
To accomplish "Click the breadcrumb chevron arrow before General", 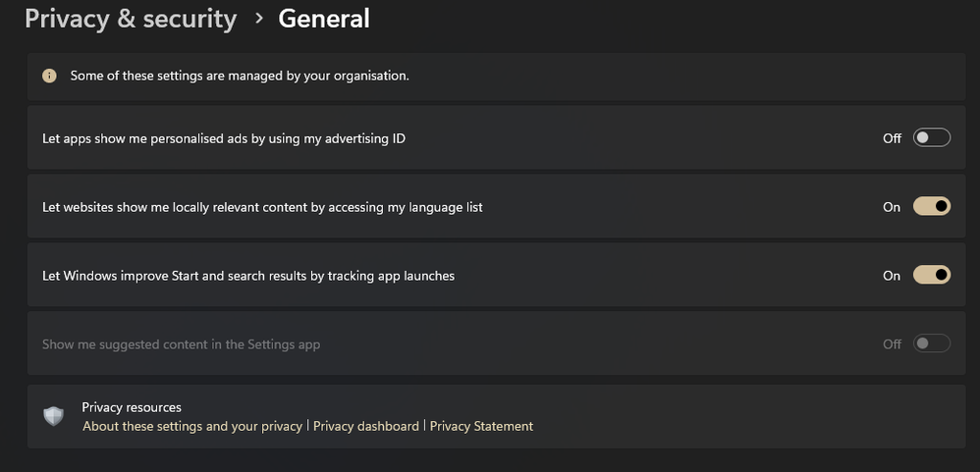I will [x=258, y=19].
